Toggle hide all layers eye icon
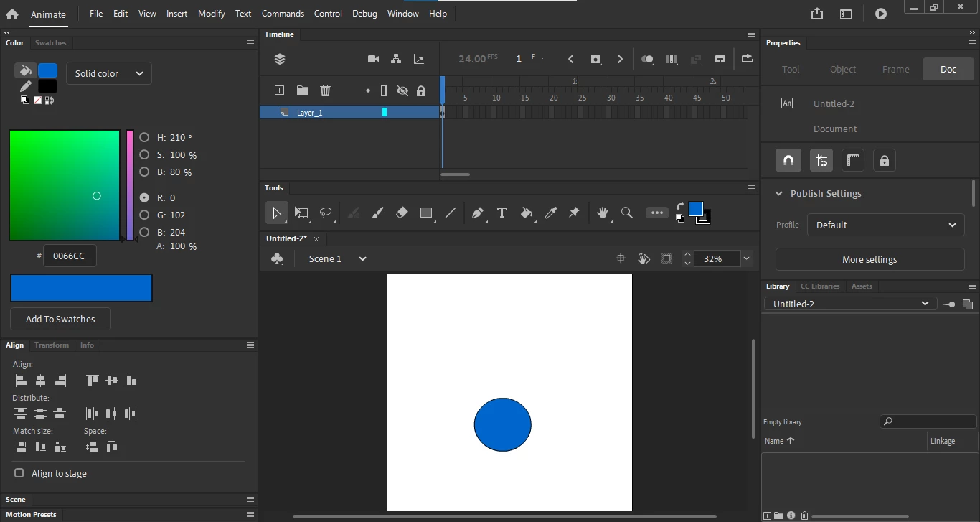Viewport: 980px width, 522px height. [x=402, y=90]
